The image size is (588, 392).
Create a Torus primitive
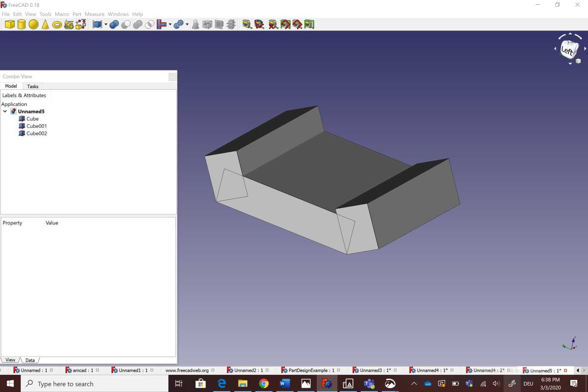click(x=57, y=25)
